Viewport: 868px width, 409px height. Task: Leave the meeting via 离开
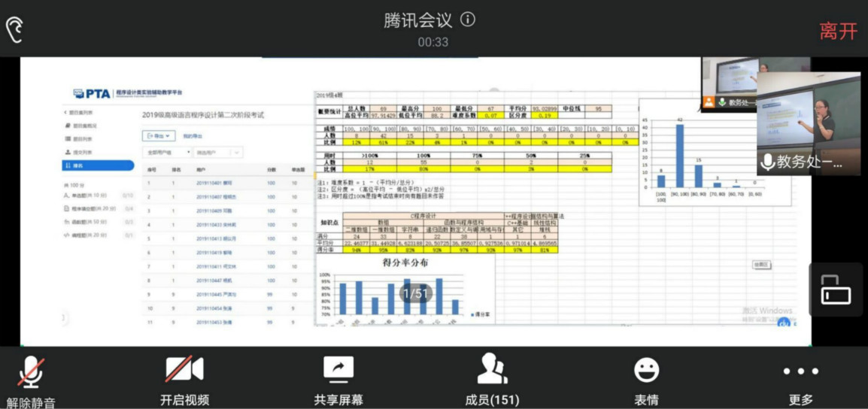pyautogui.click(x=839, y=31)
